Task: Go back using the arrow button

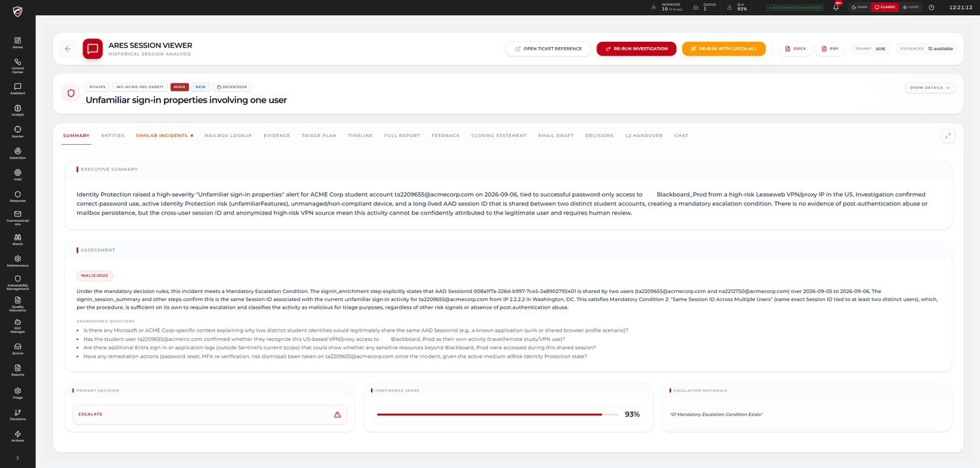Action: click(x=68, y=49)
